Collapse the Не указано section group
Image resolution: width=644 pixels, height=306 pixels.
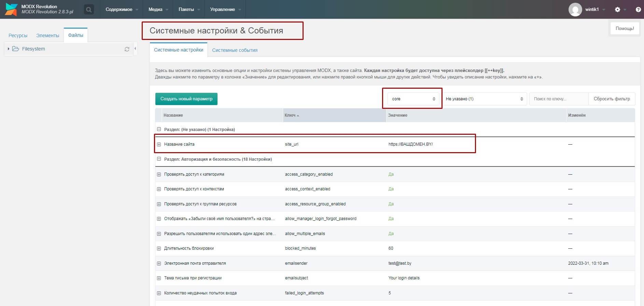click(159, 130)
